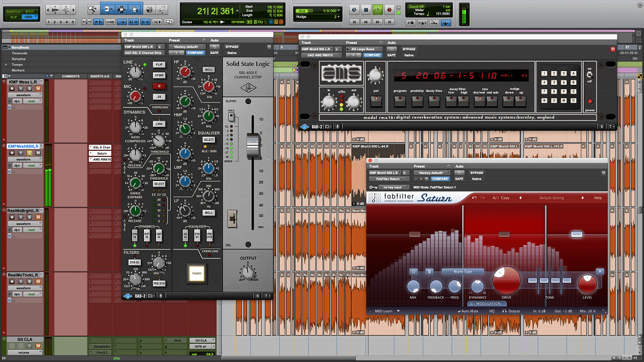Open the 'no key input' selector
644x362 pixels.
[x=392, y=187]
